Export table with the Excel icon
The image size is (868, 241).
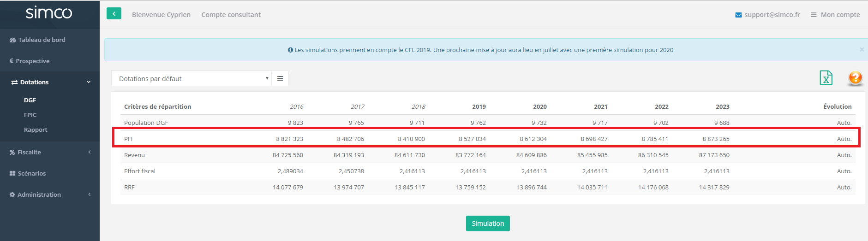point(826,78)
